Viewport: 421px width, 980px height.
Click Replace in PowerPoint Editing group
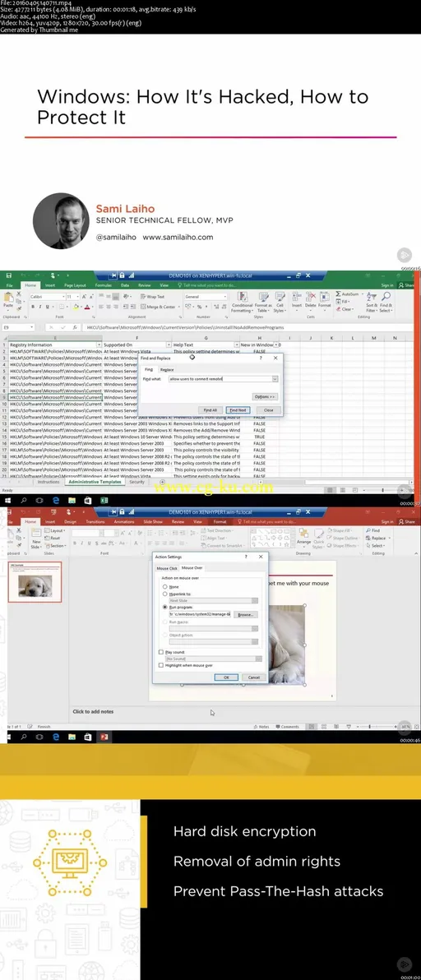coord(377,538)
